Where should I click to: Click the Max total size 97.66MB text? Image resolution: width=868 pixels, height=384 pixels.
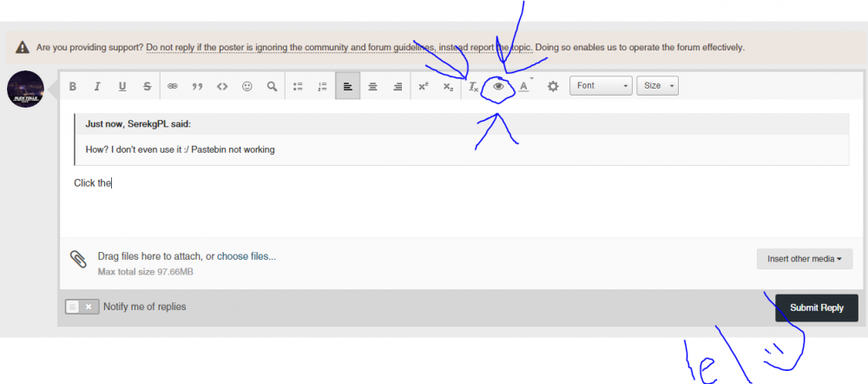tap(146, 272)
